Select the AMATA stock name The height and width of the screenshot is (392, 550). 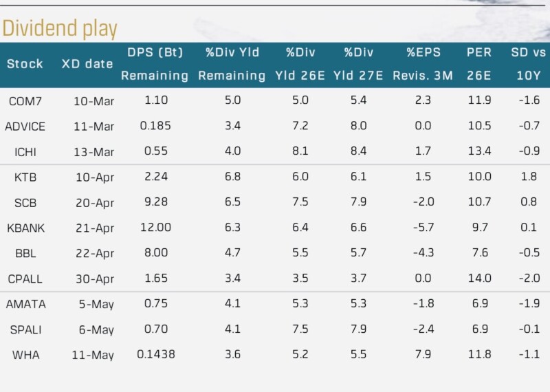24,304
